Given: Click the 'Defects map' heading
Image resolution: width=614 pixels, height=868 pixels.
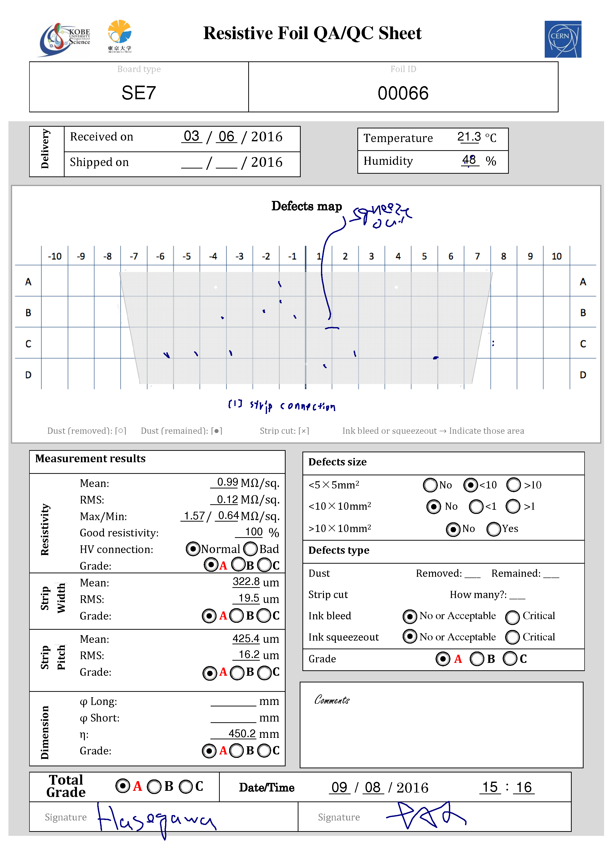Looking at the screenshot, I should 307,206.
